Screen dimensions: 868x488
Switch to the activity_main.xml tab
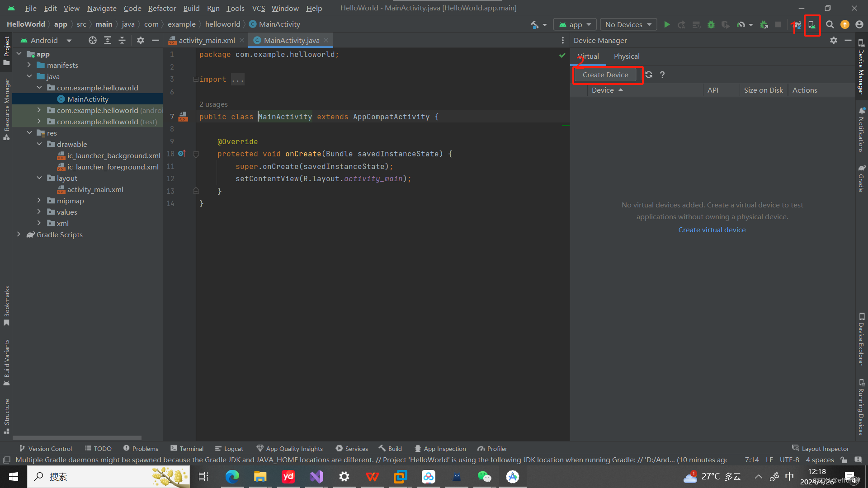point(207,41)
